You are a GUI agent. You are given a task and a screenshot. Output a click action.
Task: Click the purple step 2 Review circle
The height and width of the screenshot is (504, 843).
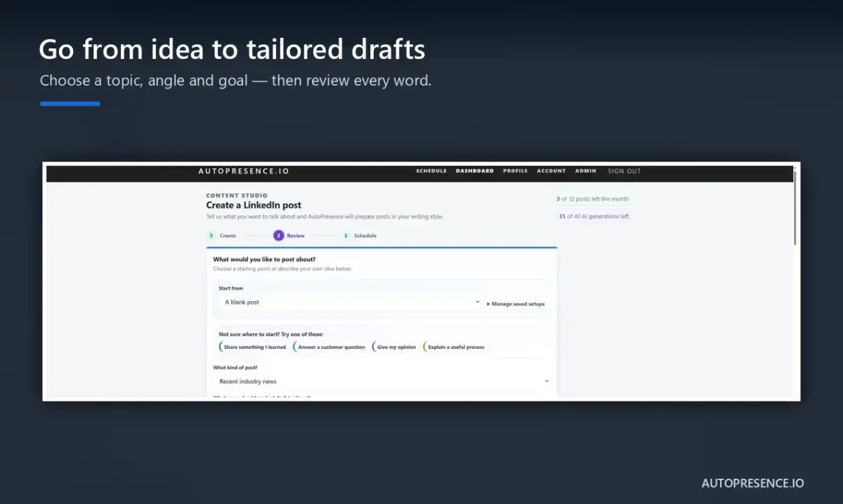279,236
